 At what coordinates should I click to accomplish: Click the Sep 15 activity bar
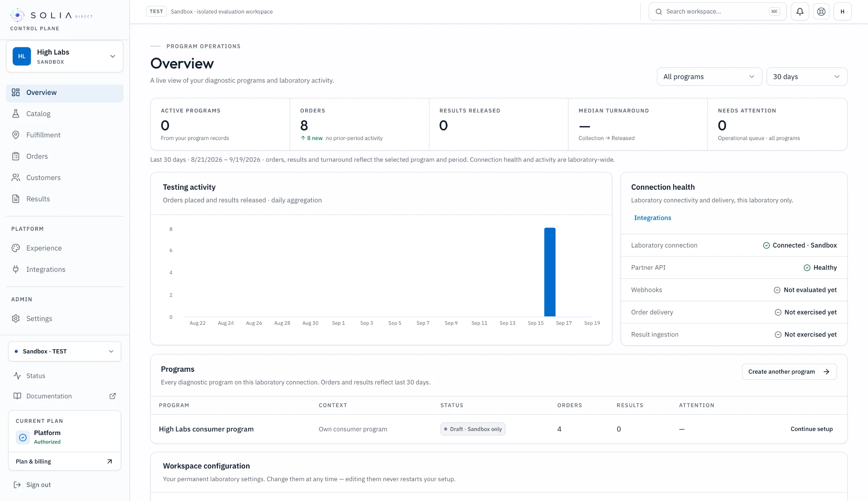tap(550, 272)
